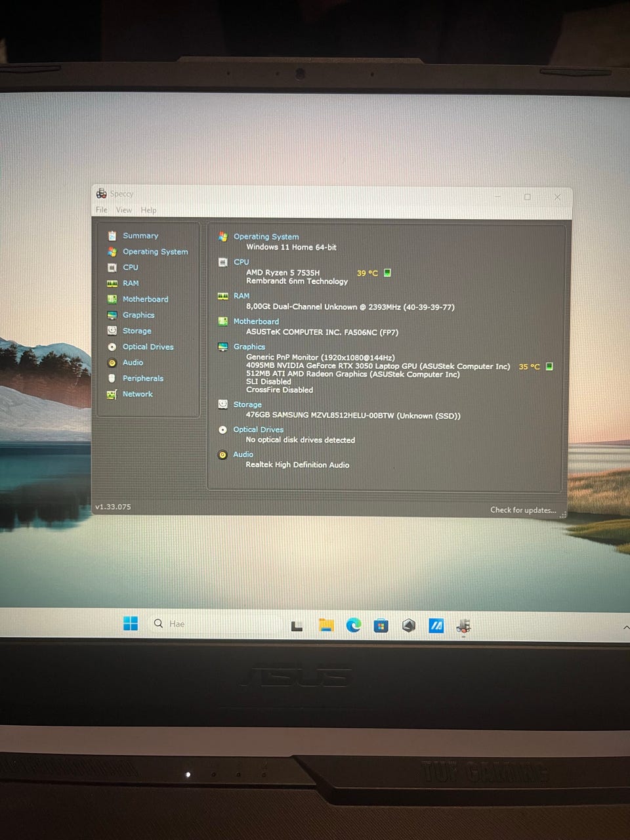Open the Help menu in Speccy
The image size is (630, 840).
coord(149,210)
